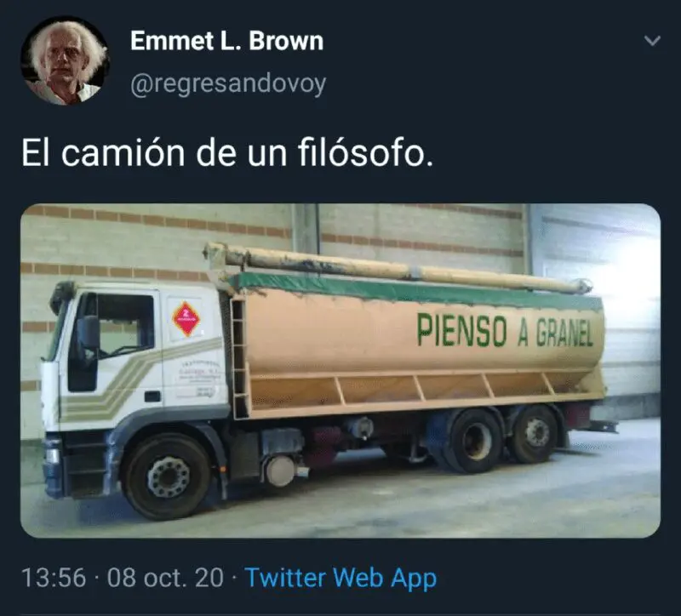Open the @regresandovoy handle link
This screenshot has height=616, width=681.
(228, 83)
